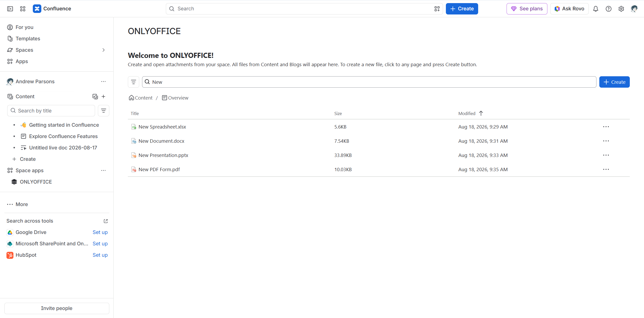
Task: Open New Presentation.pptx
Action: click(x=163, y=155)
